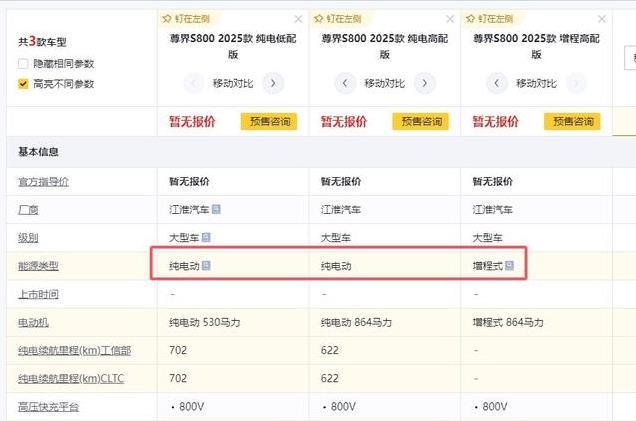This screenshot has width=636, height=421.
Task: Open the 高压快充平台 parameter link
Action: click(48, 407)
